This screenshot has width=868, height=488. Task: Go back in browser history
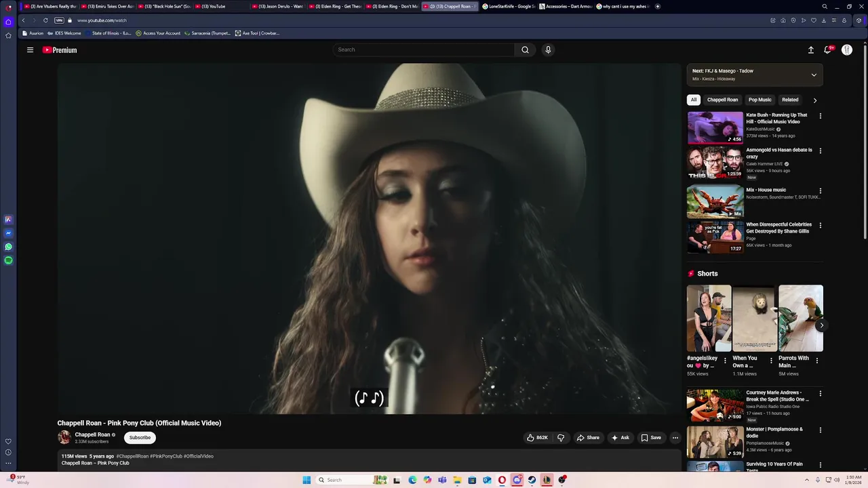[23, 20]
